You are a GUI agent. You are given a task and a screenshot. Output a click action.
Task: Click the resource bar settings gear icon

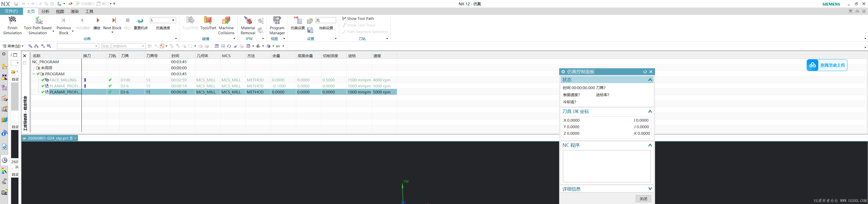[x=4, y=54]
